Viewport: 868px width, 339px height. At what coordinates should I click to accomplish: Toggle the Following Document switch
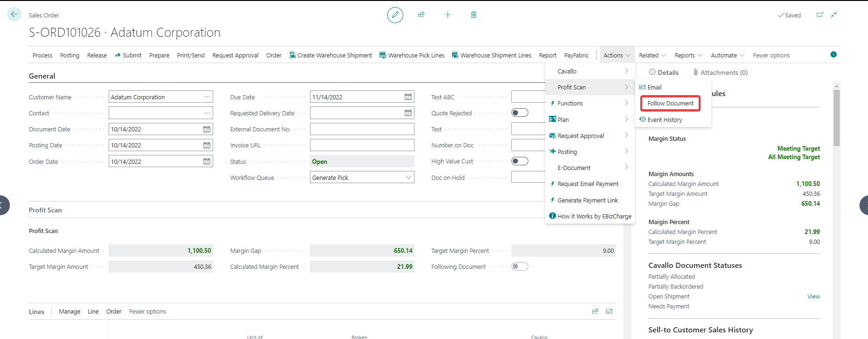pyautogui.click(x=519, y=266)
